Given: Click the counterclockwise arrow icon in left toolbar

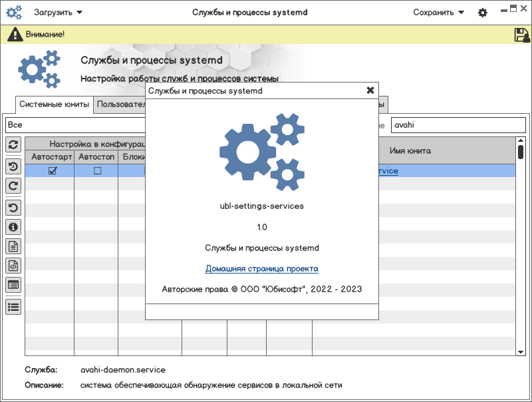Looking at the screenshot, I should [13, 208].
